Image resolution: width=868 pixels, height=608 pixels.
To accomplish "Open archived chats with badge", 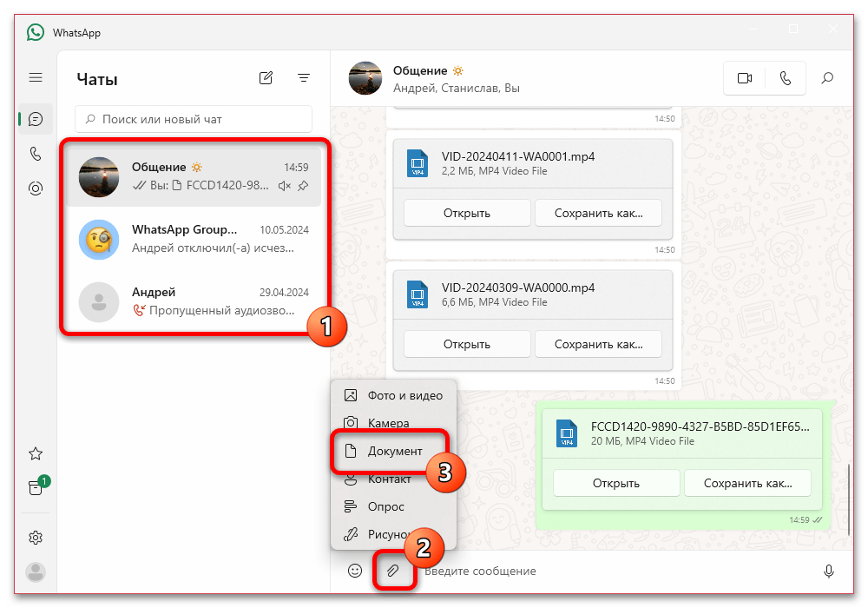I will tap(36, 486).
